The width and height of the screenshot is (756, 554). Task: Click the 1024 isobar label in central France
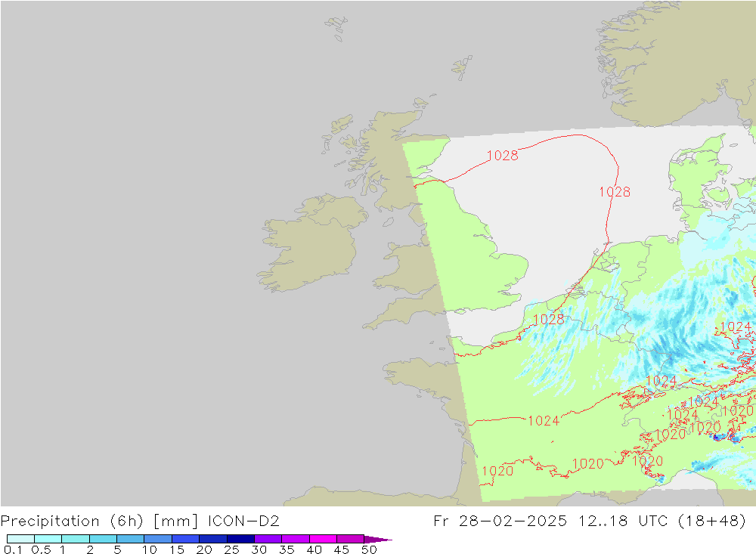(x=544, y=421)
